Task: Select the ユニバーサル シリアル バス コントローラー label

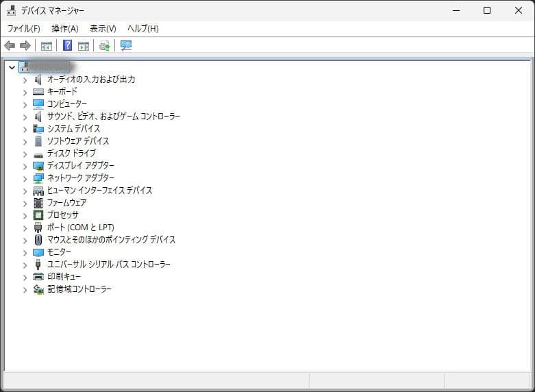Action: (108, 265)
